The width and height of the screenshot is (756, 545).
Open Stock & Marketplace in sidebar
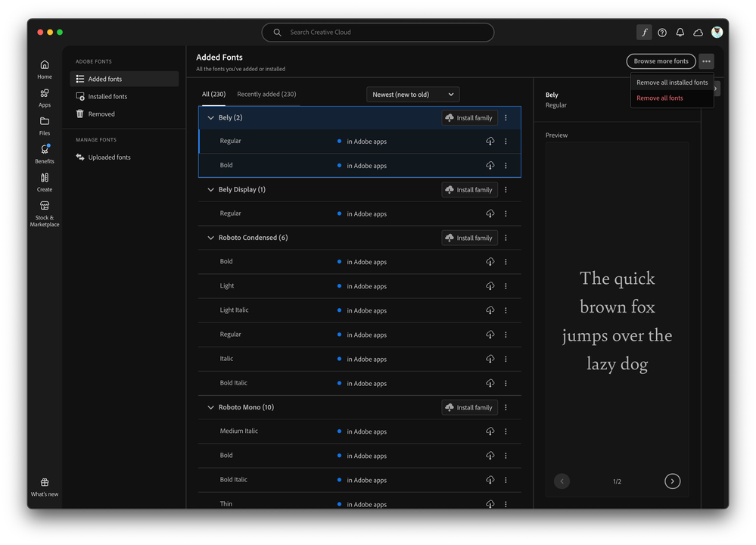click(x=45, y=213)
